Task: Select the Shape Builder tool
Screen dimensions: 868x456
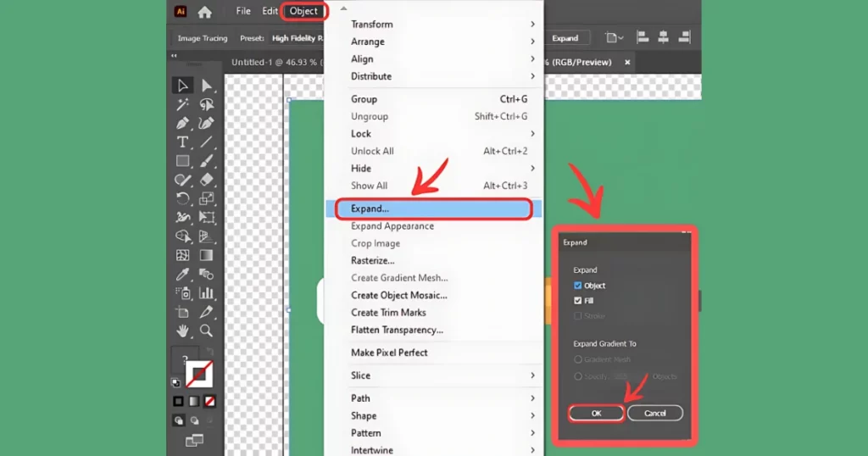Action: (183, 236)
